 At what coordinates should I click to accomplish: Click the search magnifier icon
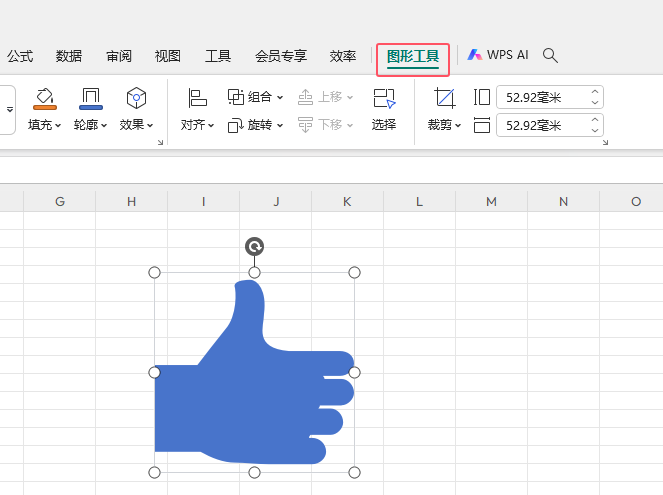(x=550, y=55)
